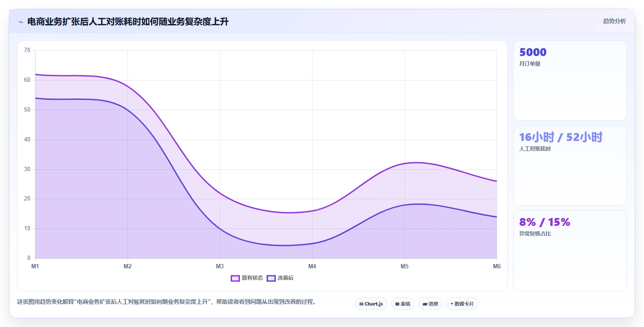Screen dimensions: 644x327
Task: Select the 进度 chip
Action: click(430, 304)
